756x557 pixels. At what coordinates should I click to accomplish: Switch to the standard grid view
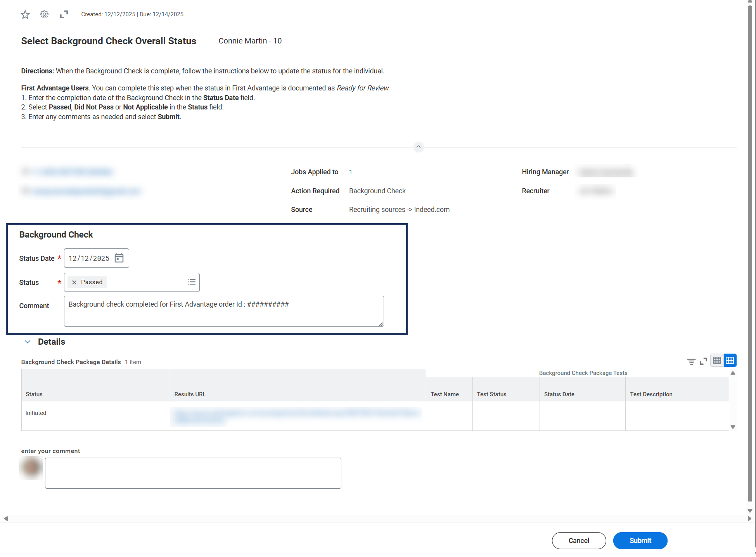[x=730, y=361]
